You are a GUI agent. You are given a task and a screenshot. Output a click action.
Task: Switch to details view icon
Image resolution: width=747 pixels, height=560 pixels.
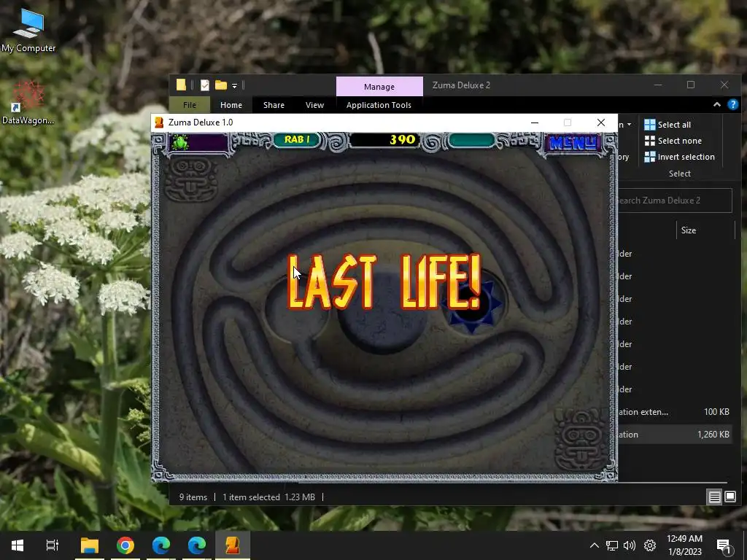tap(714, 497)
